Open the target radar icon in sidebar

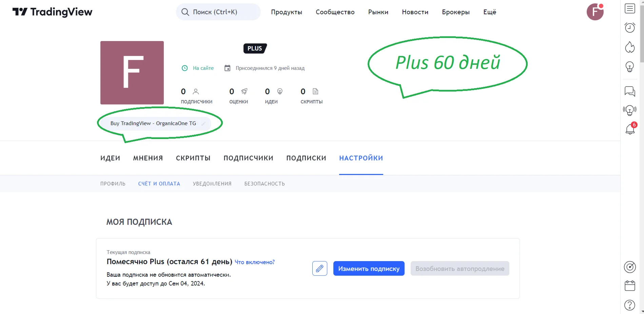point(630,267)
